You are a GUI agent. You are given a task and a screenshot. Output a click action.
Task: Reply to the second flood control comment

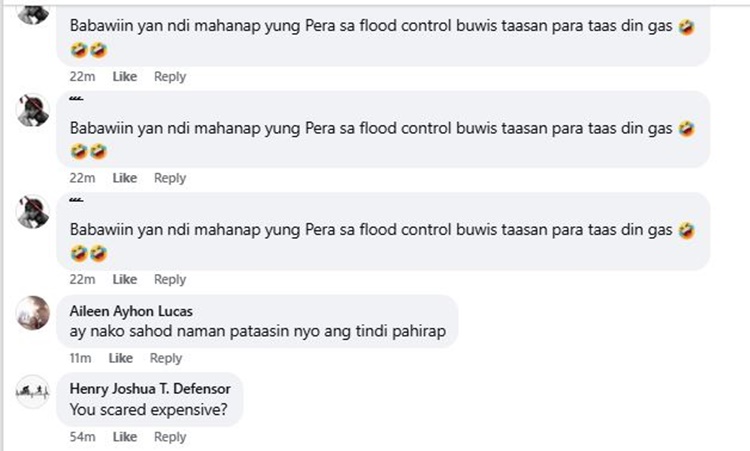tap(170, 178)
